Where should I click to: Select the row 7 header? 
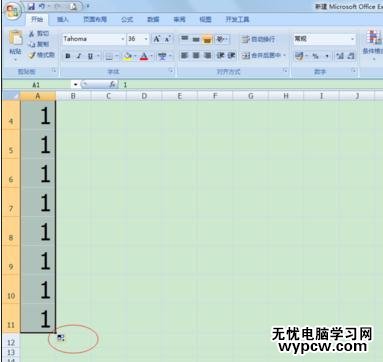point(11,202)
